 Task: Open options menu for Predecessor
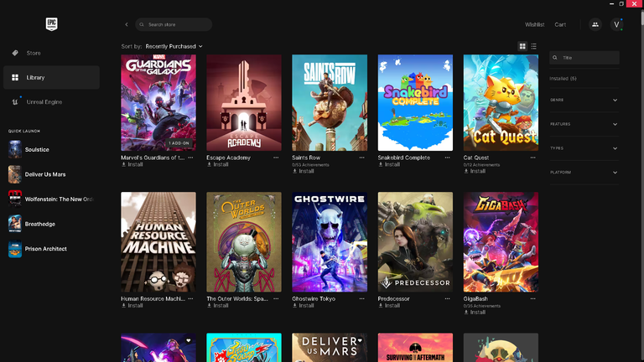(x=447, y=299)
